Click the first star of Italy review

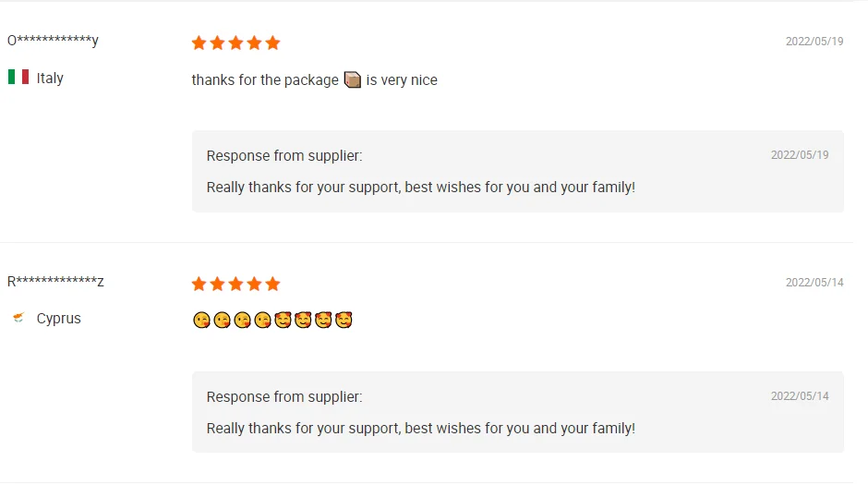click(199, 42)
